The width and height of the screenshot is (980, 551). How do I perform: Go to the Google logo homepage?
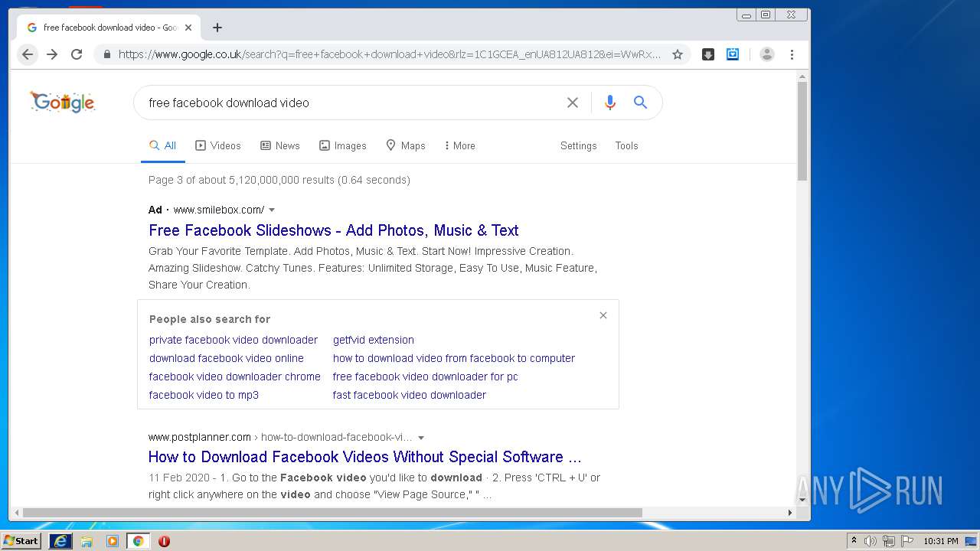coord(63,102)
